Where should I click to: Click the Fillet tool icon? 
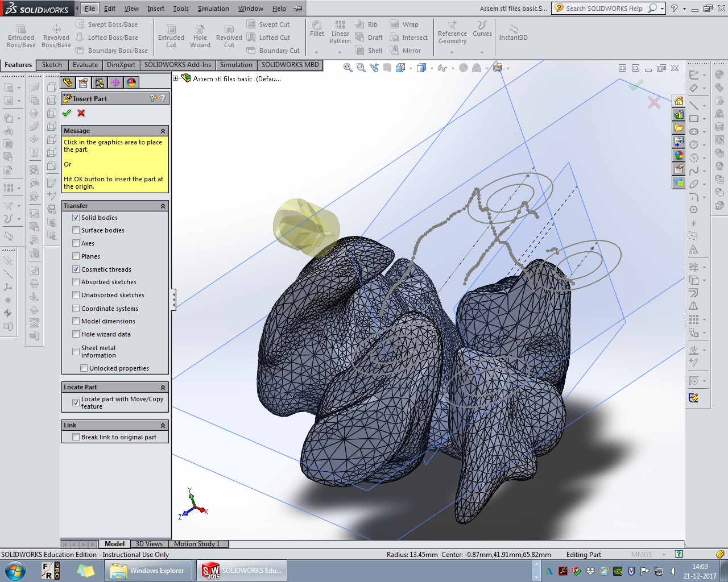pos(317,28)
